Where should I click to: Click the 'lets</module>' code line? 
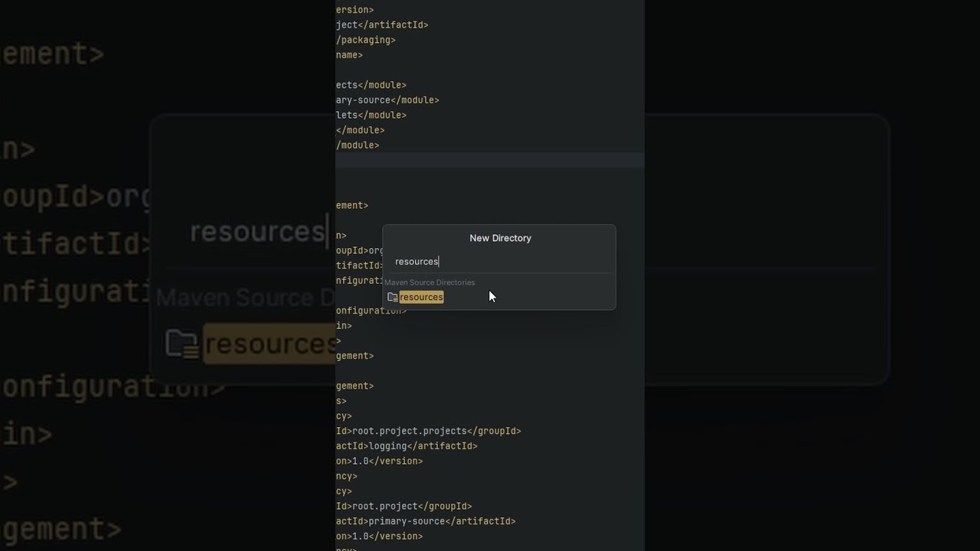pos(371,115)
